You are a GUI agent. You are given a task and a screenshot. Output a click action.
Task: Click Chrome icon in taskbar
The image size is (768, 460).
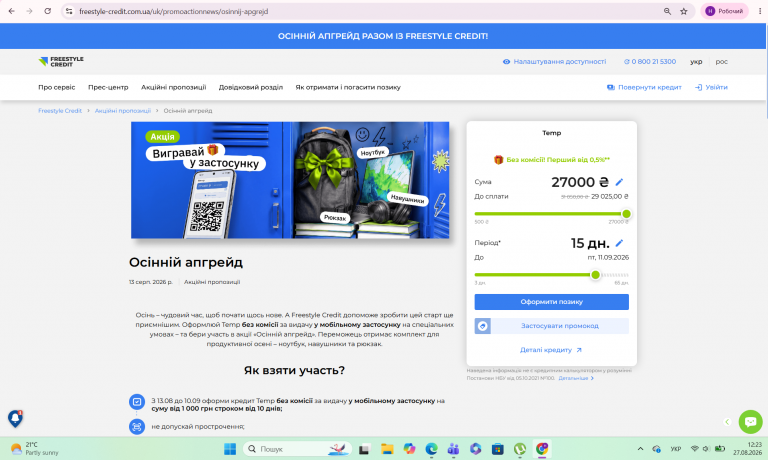(542, 449)
